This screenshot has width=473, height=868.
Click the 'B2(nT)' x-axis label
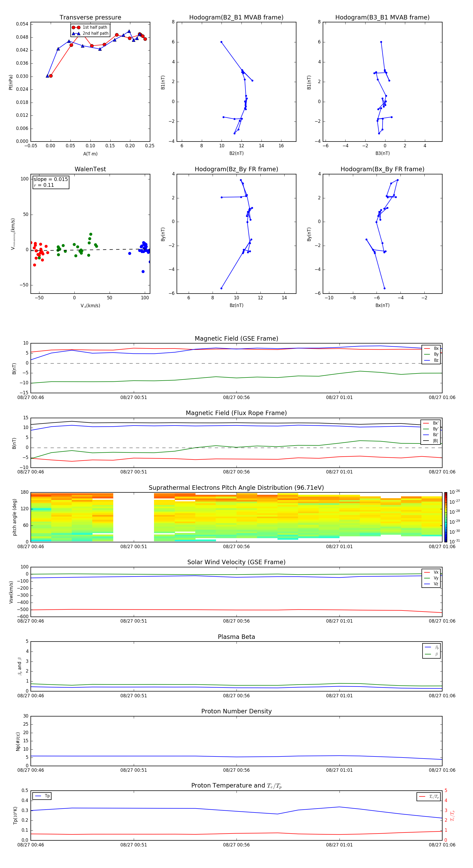(x=236, y=153)
